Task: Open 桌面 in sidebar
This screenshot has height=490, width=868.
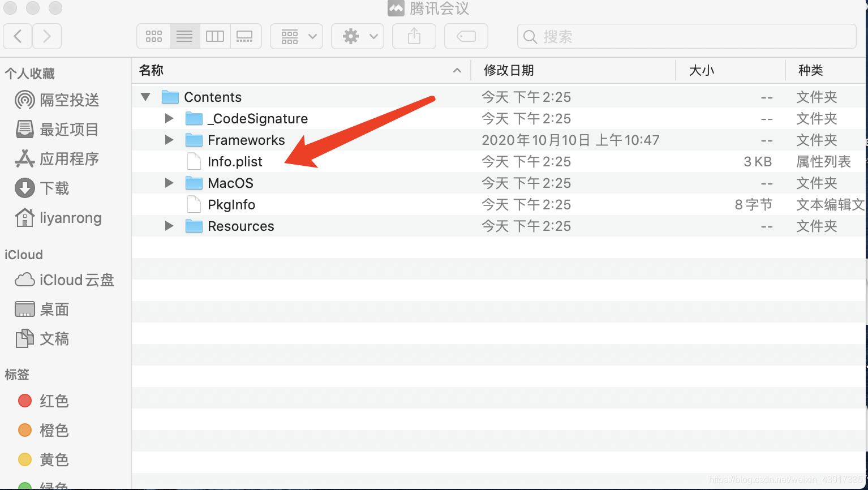Action: point(42,310)
